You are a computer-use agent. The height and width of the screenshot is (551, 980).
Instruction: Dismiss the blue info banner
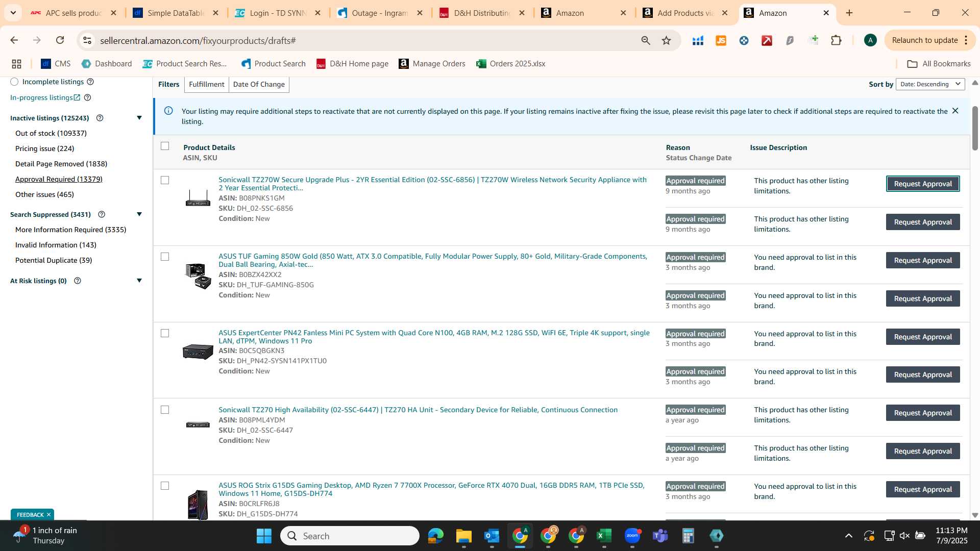click(955, 111)
